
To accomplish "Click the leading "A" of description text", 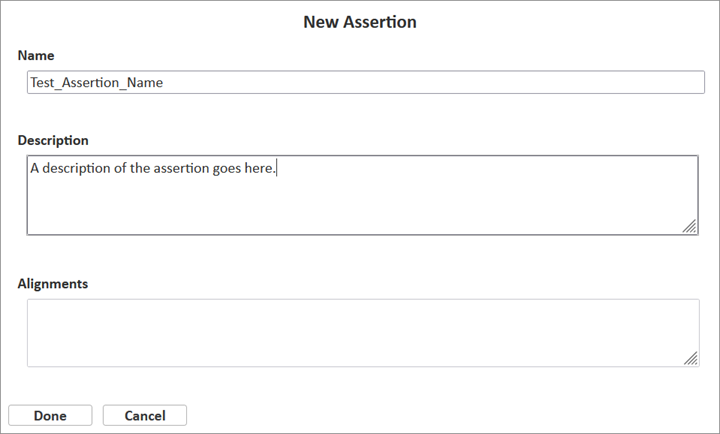I will [x=35, y=168].
